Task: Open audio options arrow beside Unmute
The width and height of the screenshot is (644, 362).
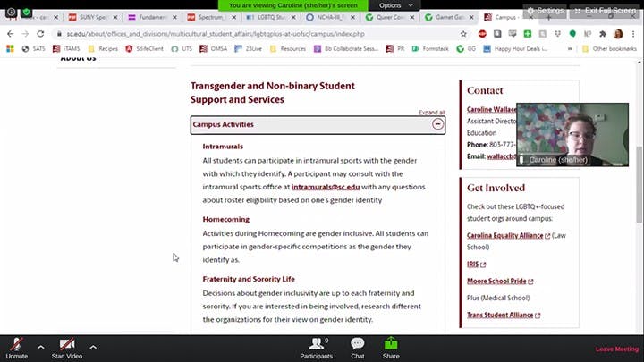Action: pos(40,346)
